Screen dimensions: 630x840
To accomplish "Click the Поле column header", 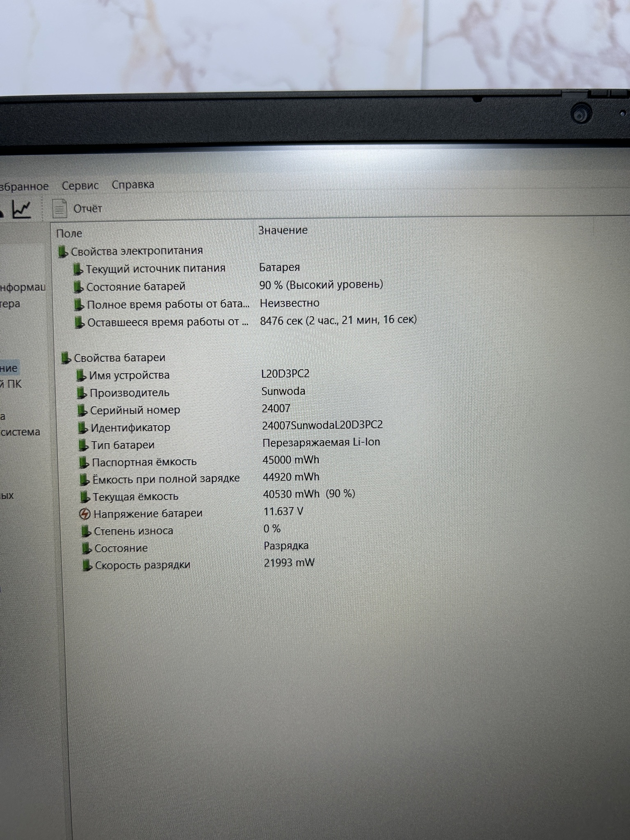I will tap(69, 233).
